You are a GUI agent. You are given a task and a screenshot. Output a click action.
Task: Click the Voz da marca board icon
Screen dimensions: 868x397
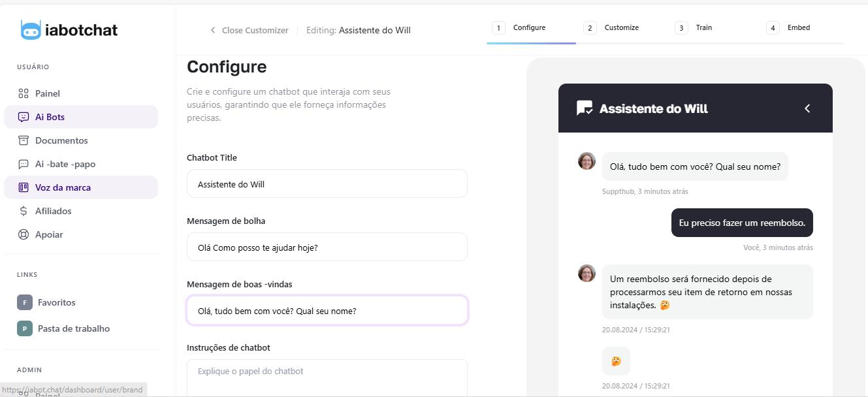click(24, 187)
